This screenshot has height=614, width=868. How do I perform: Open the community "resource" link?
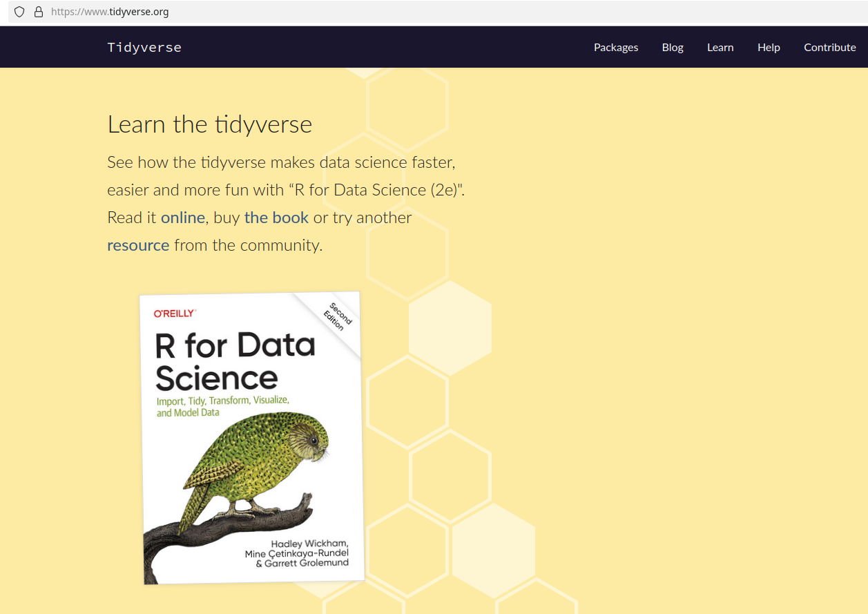[x=138, y=245]
